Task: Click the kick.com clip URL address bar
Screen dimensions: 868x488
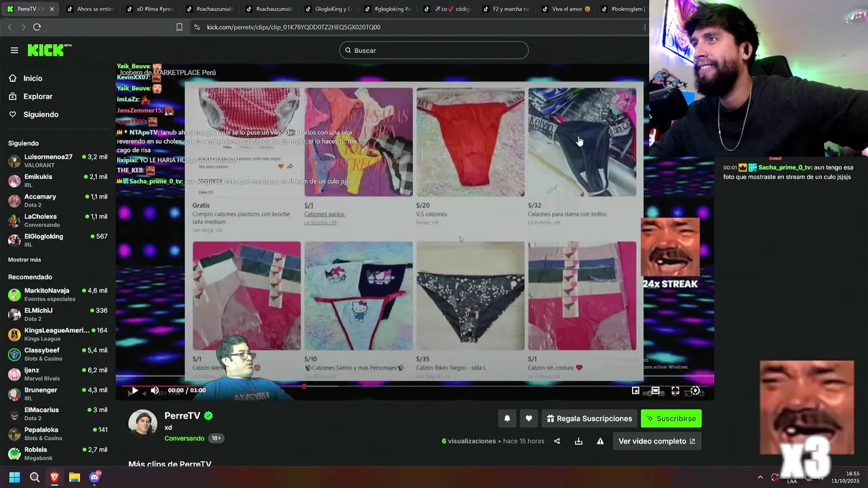Action: tap(294, 27)
